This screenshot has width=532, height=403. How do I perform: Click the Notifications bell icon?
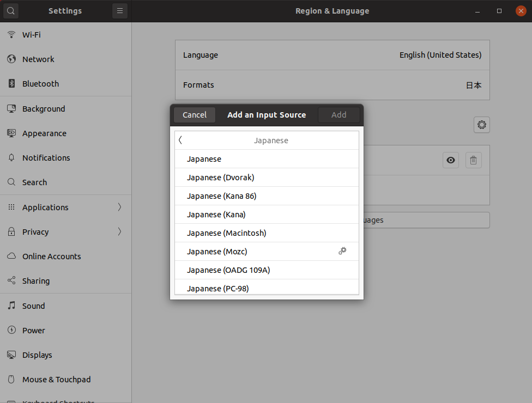(11, 157)
